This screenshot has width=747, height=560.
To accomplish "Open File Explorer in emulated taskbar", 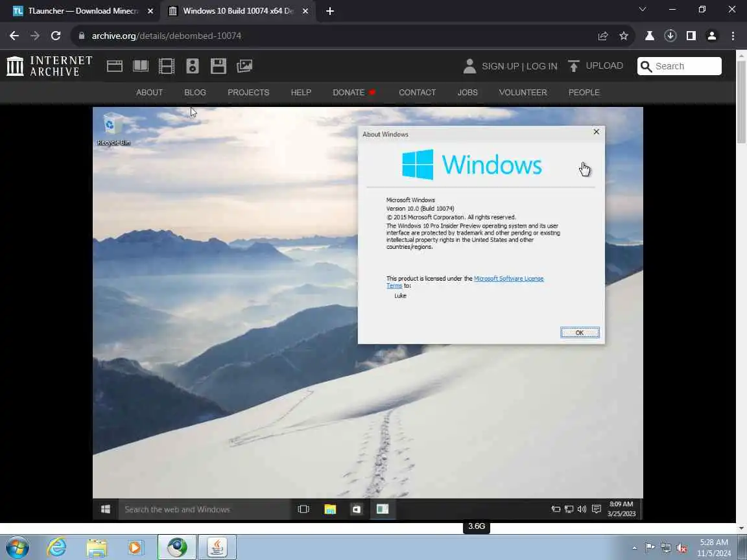I will tap(330, 509).
